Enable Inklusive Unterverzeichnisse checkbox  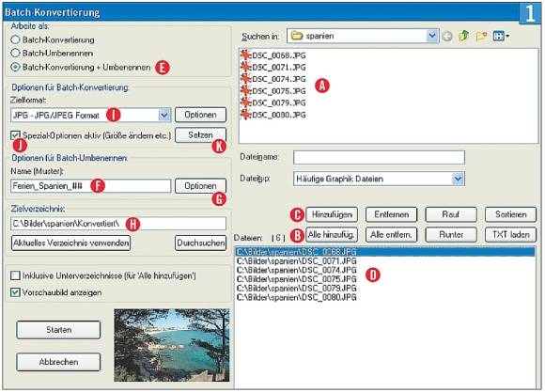(15, 275)
